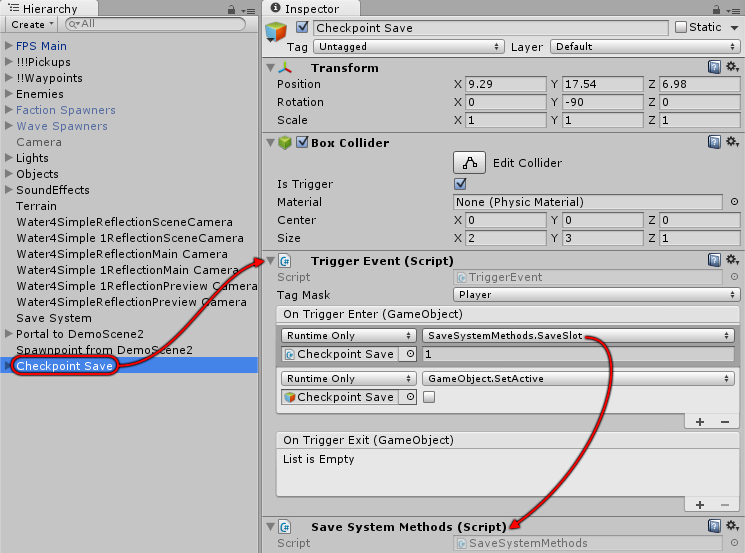The height and width of the screenshot is (553, 745).
Task: Click Box Collider component cube icon
Action: pyautogui.click(x=285, y=143)
